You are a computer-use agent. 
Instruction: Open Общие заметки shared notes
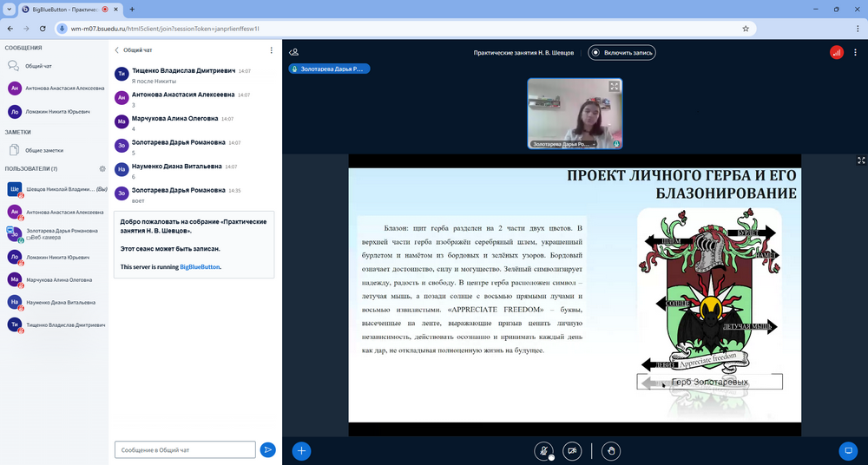pos(43,150)
